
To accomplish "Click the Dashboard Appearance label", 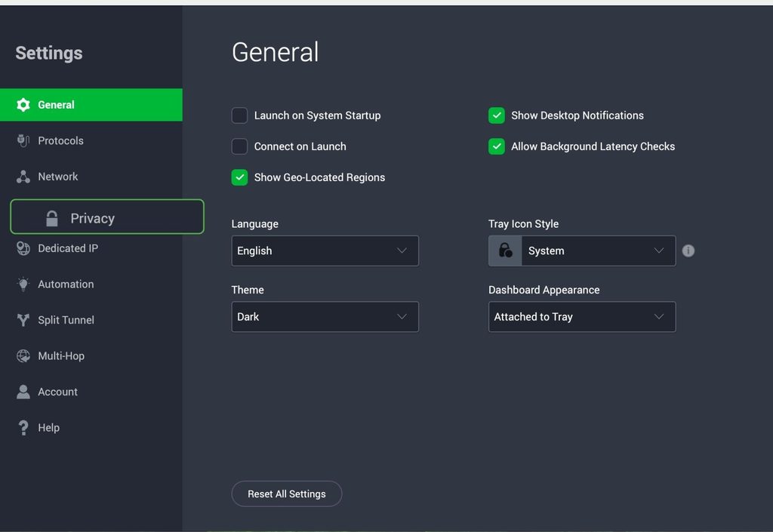I will tap(544, 290).
